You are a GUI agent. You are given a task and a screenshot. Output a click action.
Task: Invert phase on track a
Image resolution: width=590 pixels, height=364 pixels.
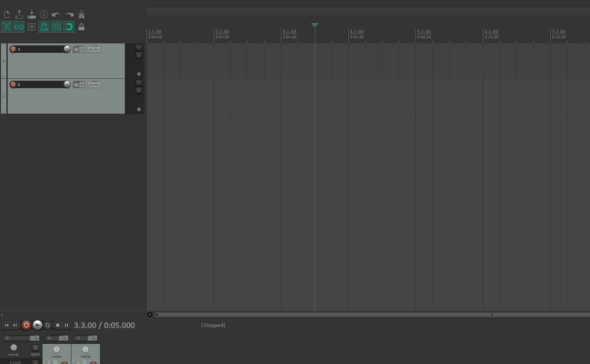(139, 74)
